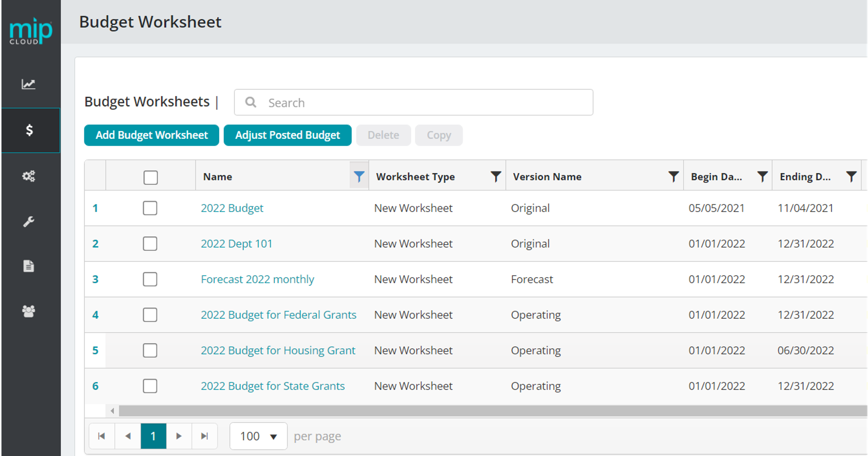Open the users module icon in sidebar
Viewport: 868px width, 456px height.
point(29,311)
